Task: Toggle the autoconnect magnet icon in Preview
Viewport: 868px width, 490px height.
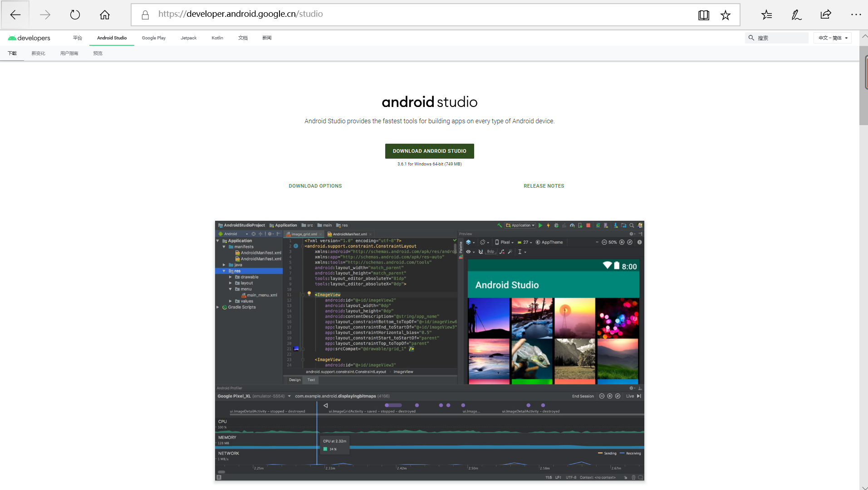Action: click(x=481, y=252)
